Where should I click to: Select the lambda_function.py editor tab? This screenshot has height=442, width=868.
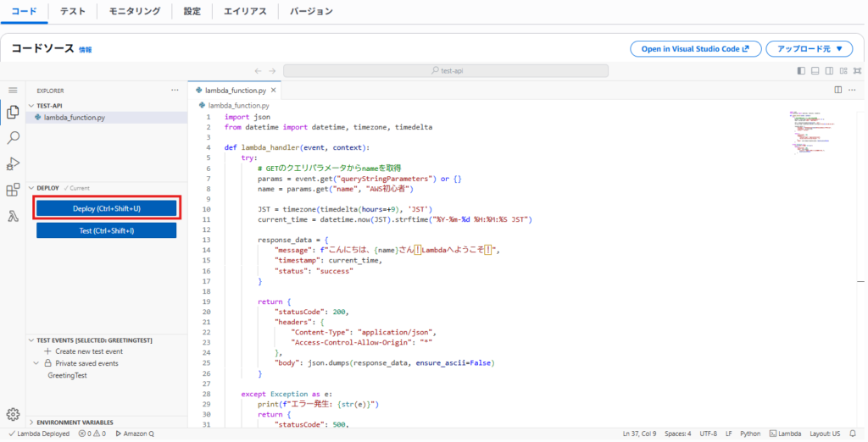236,90
